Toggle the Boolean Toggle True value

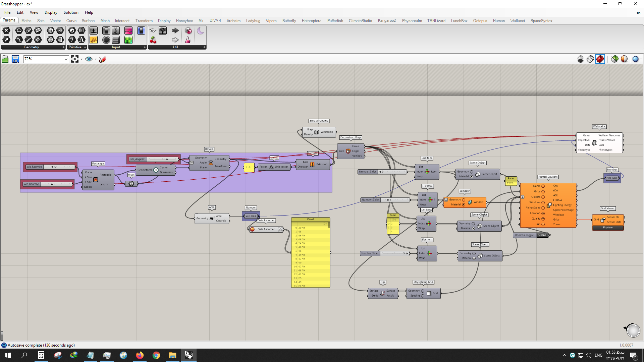542,235
